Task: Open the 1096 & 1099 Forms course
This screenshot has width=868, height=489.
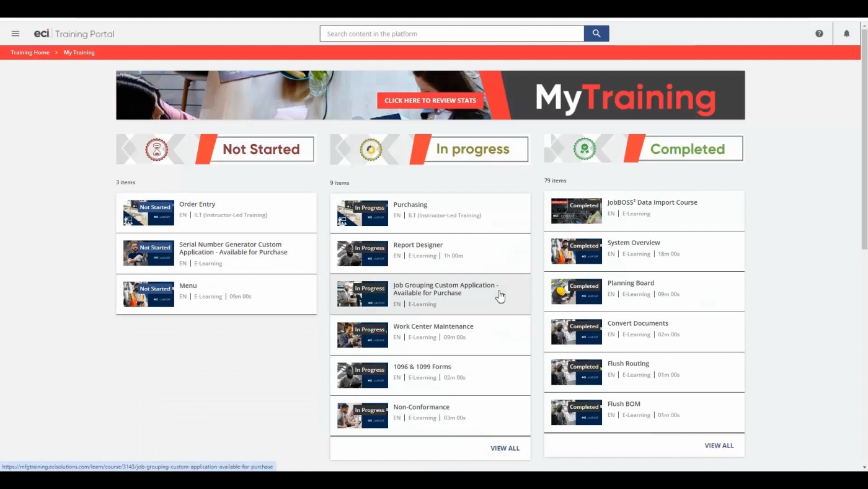Action: click(430, 375)
